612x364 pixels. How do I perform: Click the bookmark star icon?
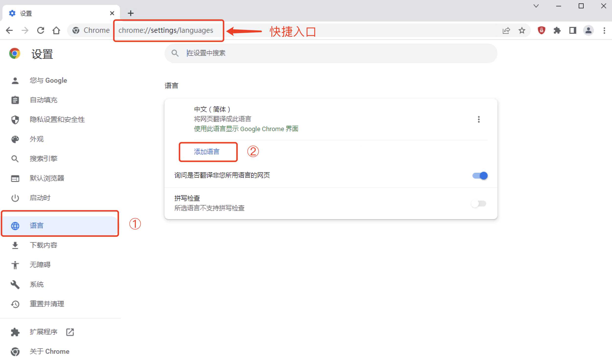[x=522, y=30]
